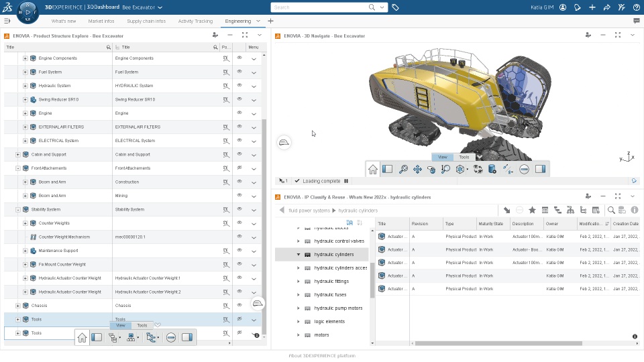Select View tab in Product Structure toolbar
Viewport: 644px width, 362px height.
(121, 326)
